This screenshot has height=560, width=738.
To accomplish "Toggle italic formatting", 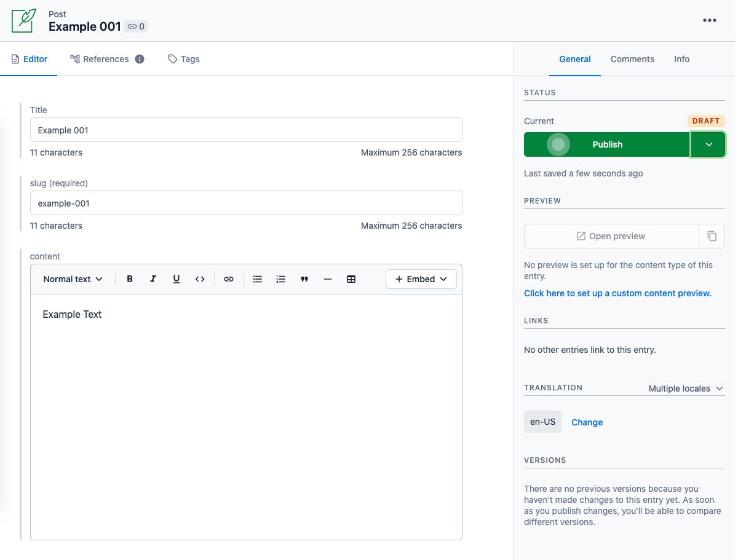I will 153,279.
